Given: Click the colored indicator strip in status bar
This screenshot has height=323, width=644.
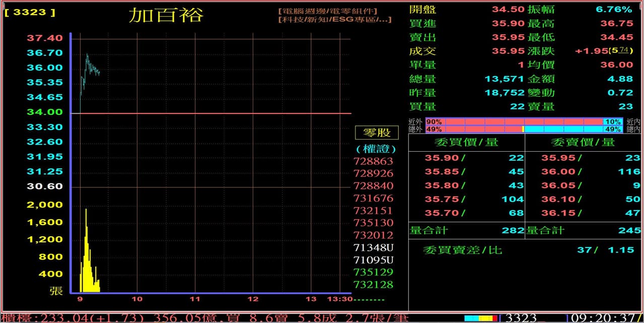Looking at the screenshot, I should 481,318.
